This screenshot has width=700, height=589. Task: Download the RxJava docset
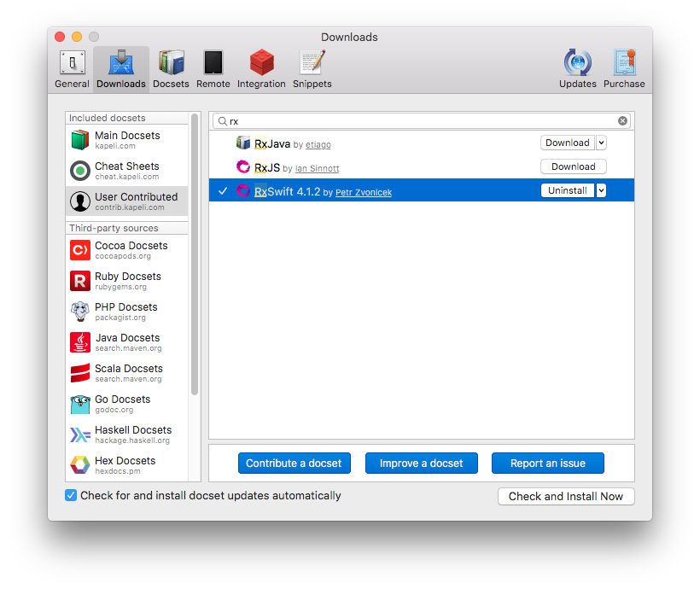point(568,143)
